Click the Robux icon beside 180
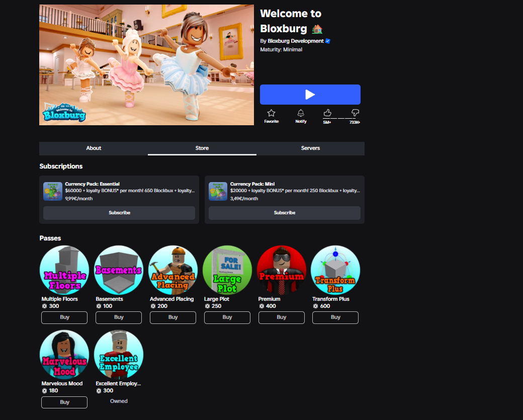 [44, 391]
